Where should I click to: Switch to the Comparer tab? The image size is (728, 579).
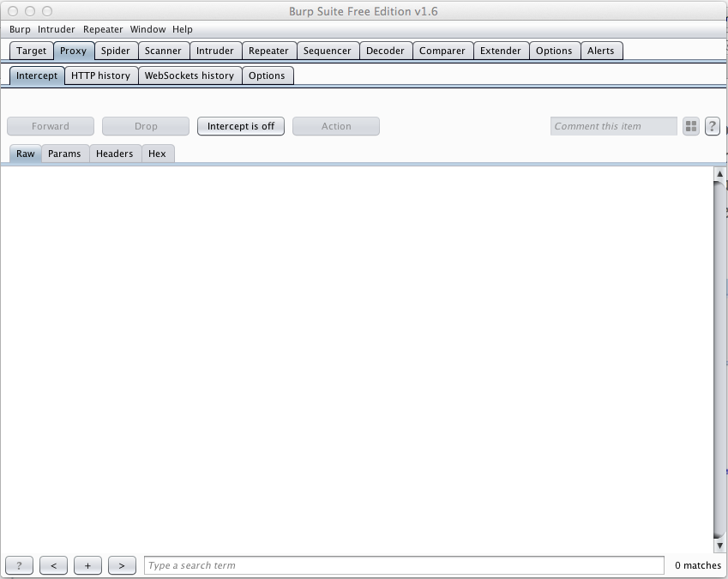(x=442, y=51)
